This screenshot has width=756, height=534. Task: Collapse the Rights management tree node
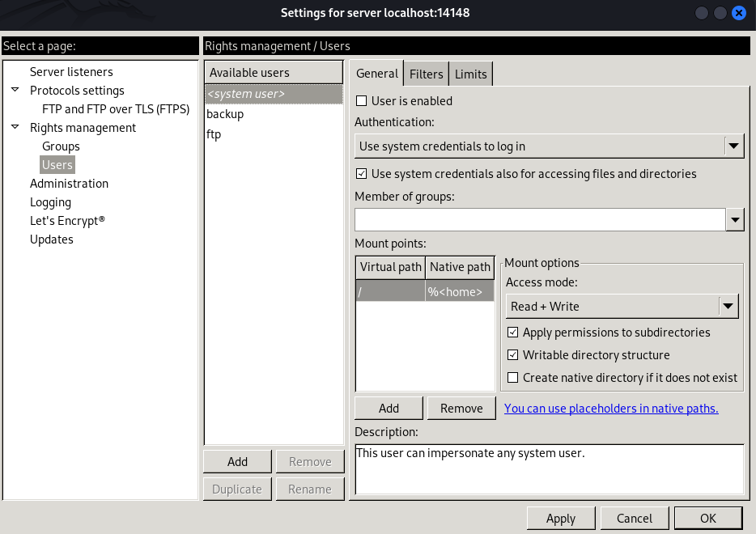coord(15,127)
